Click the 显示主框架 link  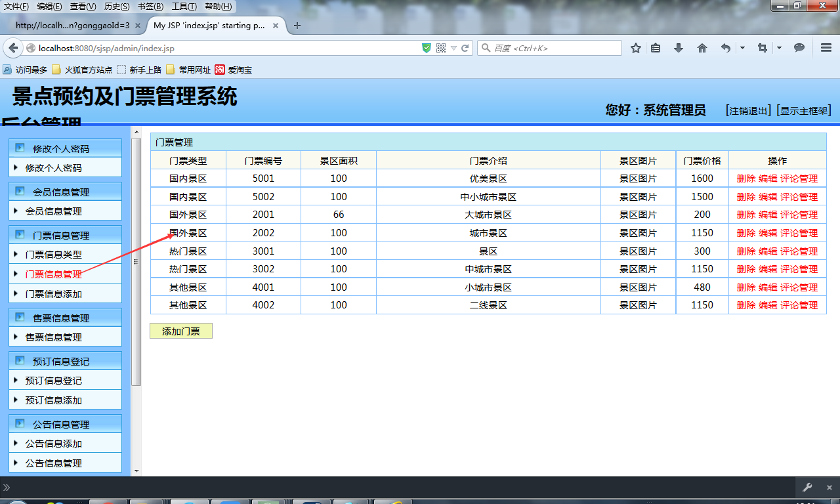(804, 111)
